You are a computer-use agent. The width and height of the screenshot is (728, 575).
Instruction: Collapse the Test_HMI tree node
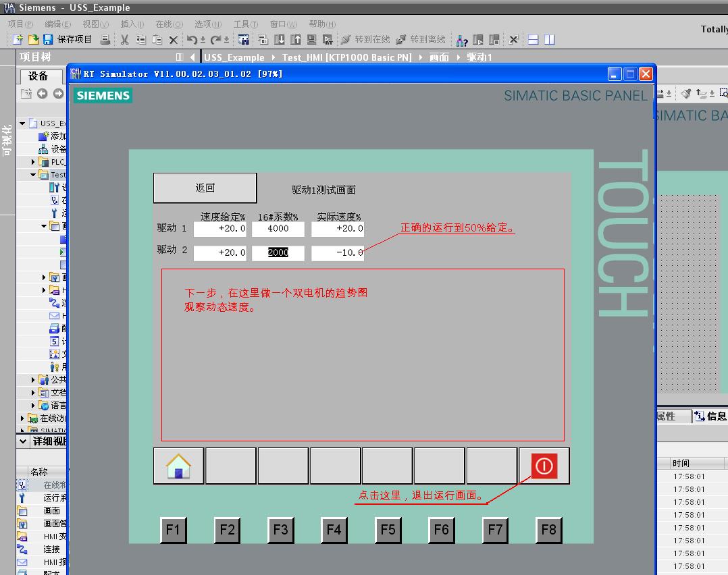(x=33, y=175)
